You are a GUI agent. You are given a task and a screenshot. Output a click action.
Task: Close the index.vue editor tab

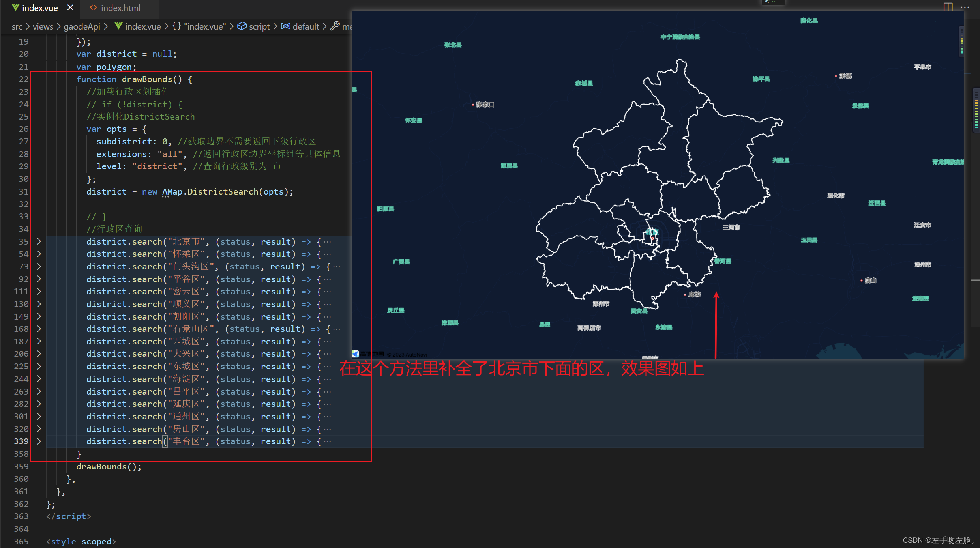click(70, 7)
